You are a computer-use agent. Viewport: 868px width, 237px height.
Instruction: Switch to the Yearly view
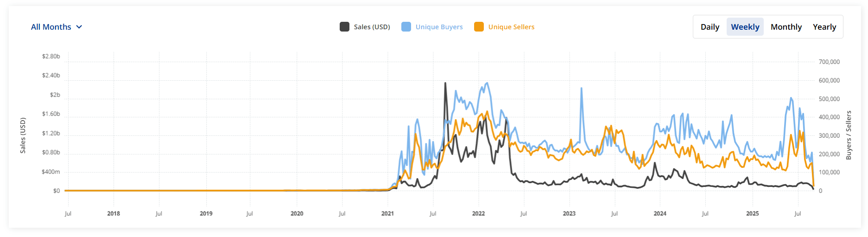click(824, 27)
